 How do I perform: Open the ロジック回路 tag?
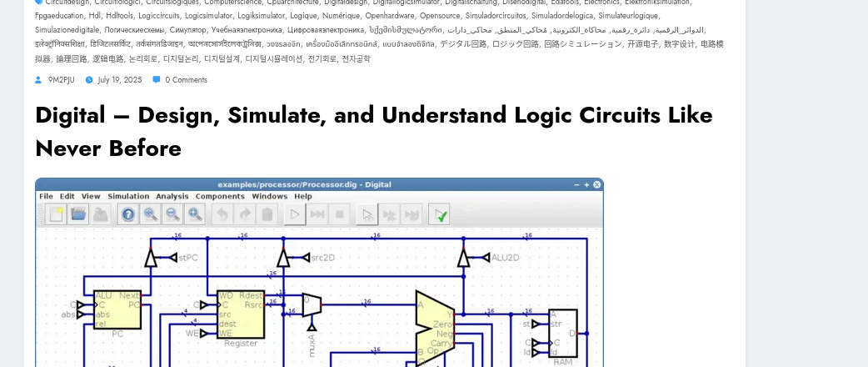coord(516,44)
